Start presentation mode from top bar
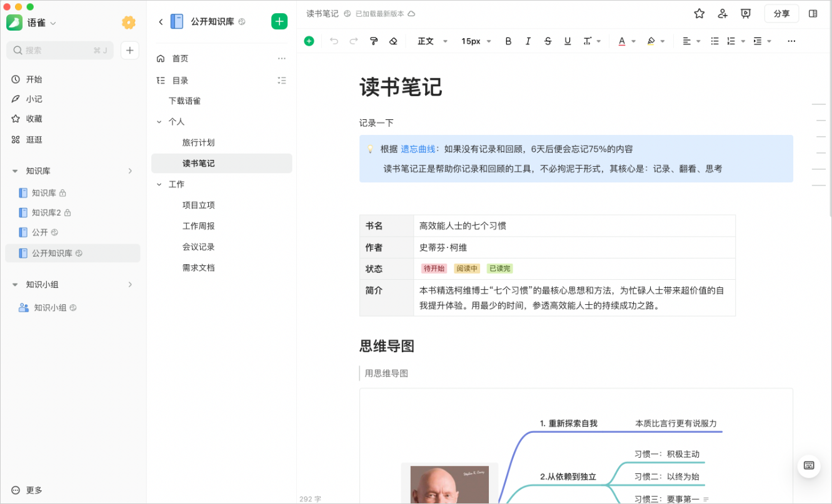 [x=745, y=14]
